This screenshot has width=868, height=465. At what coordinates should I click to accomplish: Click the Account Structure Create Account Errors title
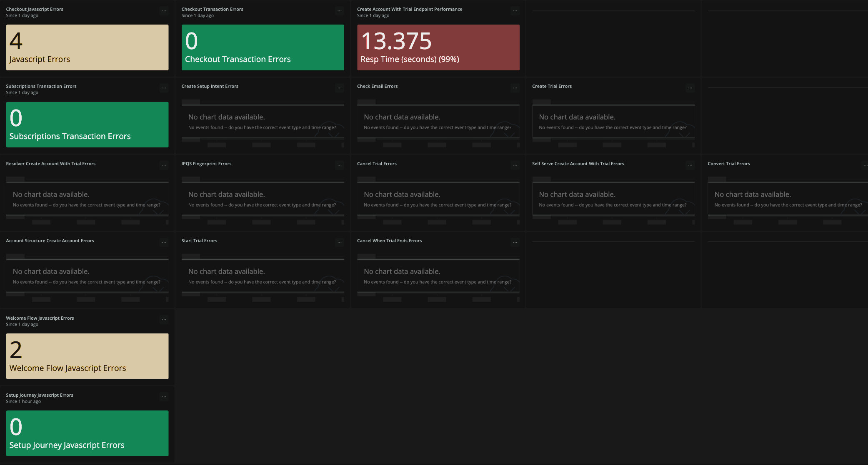(x=50, y=241)
